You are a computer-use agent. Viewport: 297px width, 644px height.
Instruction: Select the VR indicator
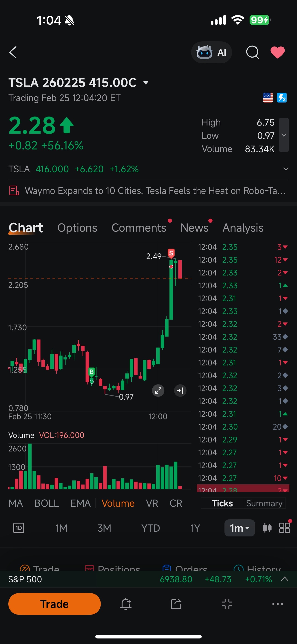pyautogui.click(x=152, y=503)
